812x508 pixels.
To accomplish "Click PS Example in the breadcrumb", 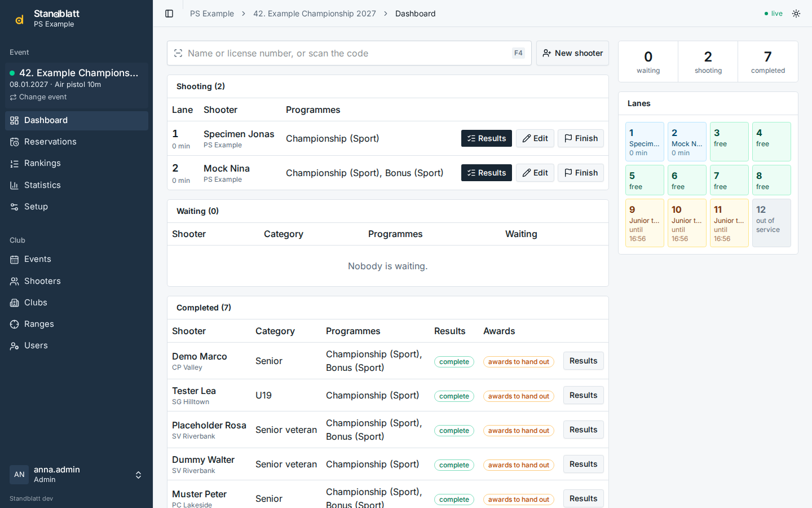I will (212, 14).
